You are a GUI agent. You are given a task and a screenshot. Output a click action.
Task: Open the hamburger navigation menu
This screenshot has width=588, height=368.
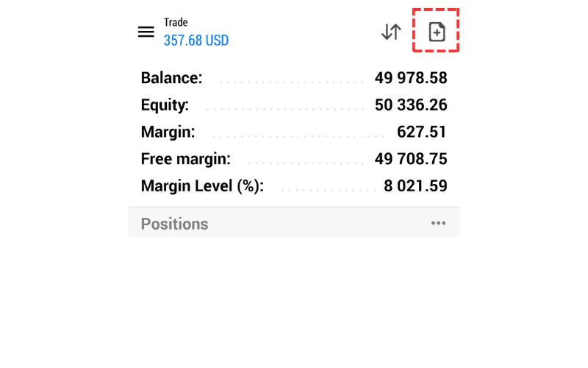coord(146,32)
